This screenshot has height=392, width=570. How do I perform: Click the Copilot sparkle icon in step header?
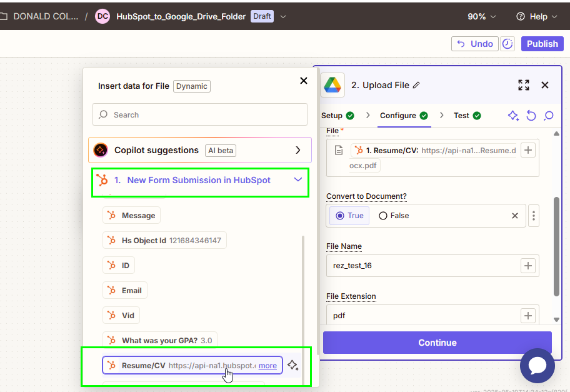(x=513, y=116)
